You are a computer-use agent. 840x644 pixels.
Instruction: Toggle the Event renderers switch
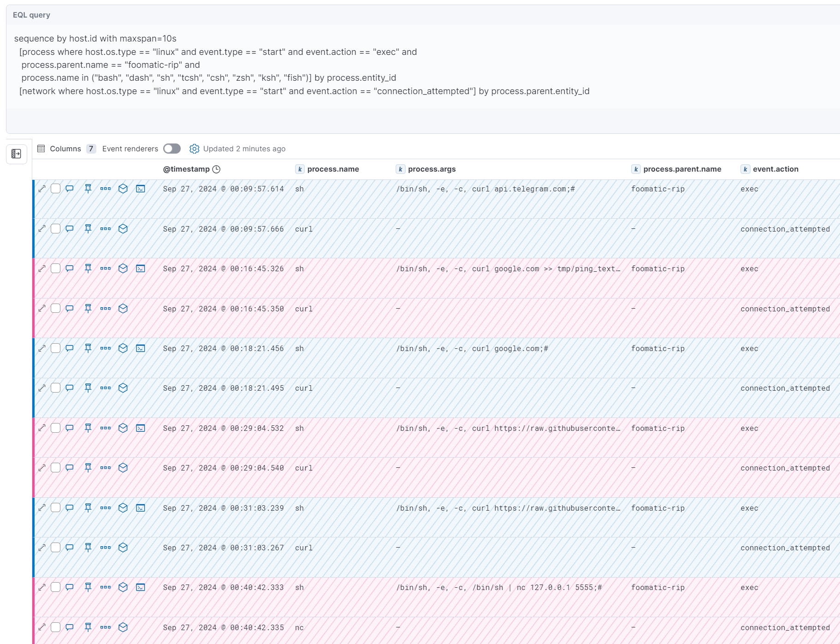click(172, 149)
